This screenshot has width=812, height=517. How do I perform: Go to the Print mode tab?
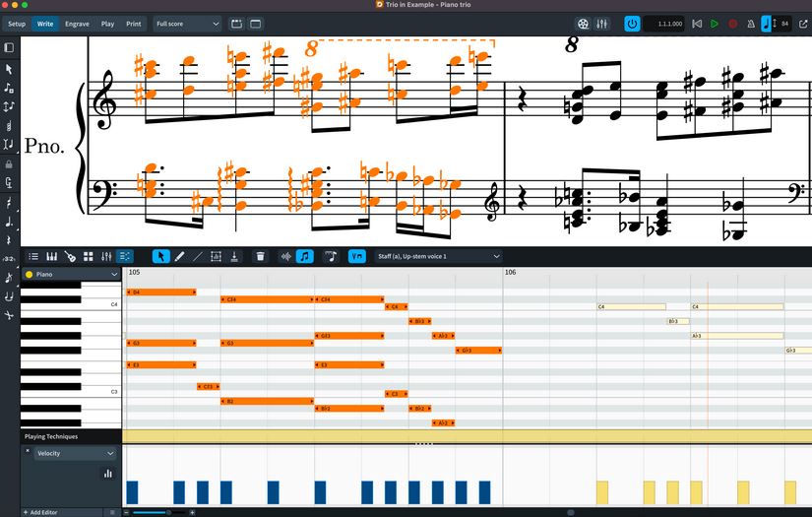click(134, 24)
